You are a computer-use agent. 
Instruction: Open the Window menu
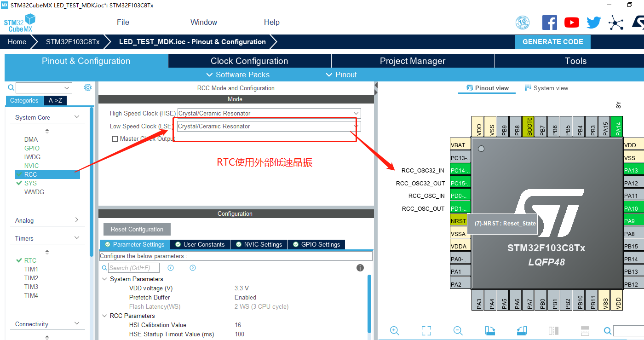204,22
